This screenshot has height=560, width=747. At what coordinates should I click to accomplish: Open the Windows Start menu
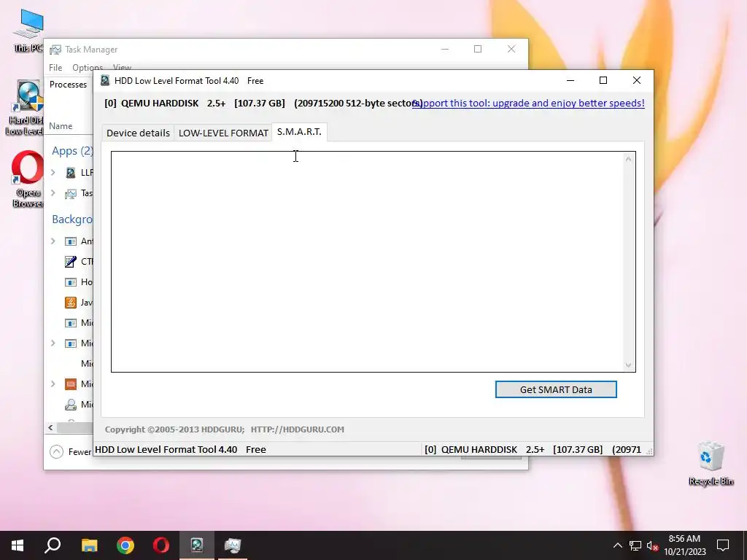(18, 545)
